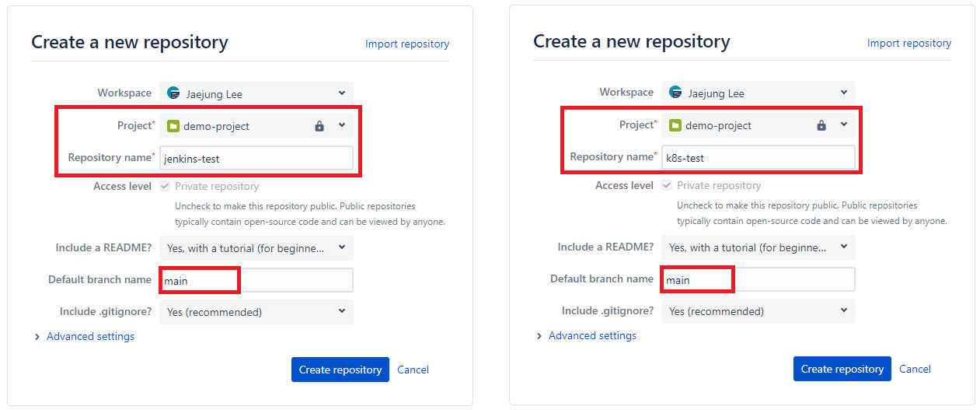Click Cancel link in the jenkins-test form
The height and width of the screenshot is (410, 980).
[413, 370]
